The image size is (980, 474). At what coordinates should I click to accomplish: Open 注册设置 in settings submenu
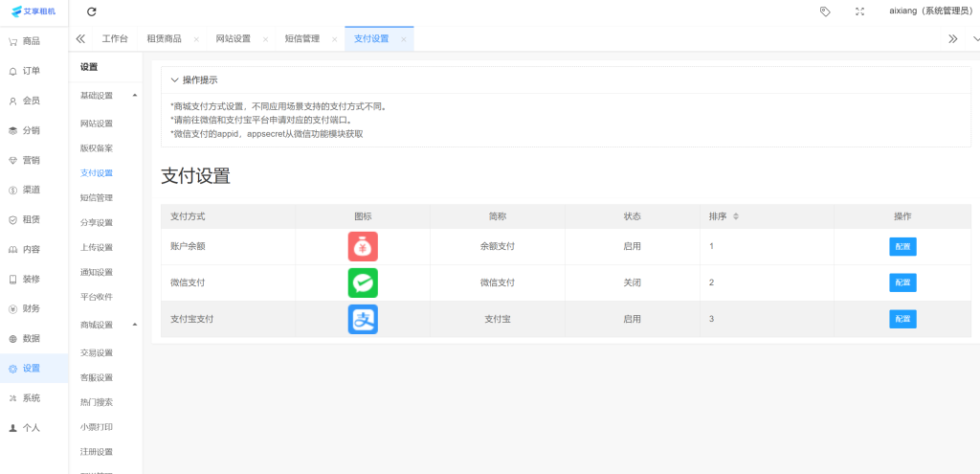[97, 451]
